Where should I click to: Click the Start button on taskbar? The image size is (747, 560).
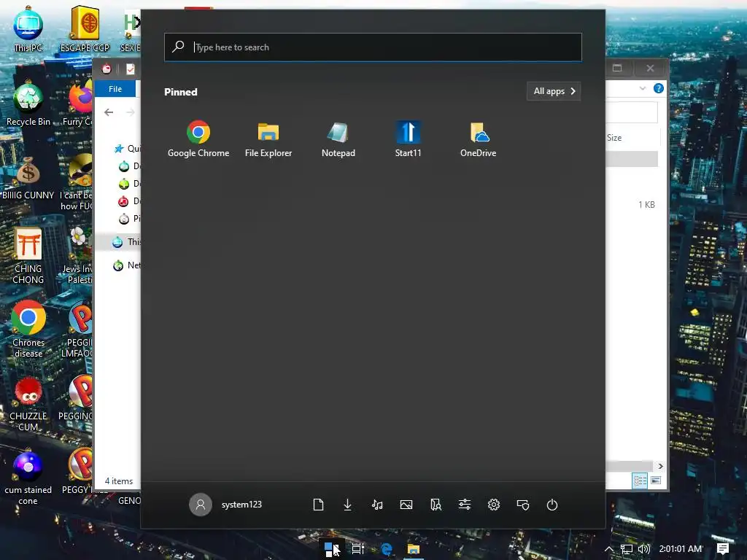332,549
